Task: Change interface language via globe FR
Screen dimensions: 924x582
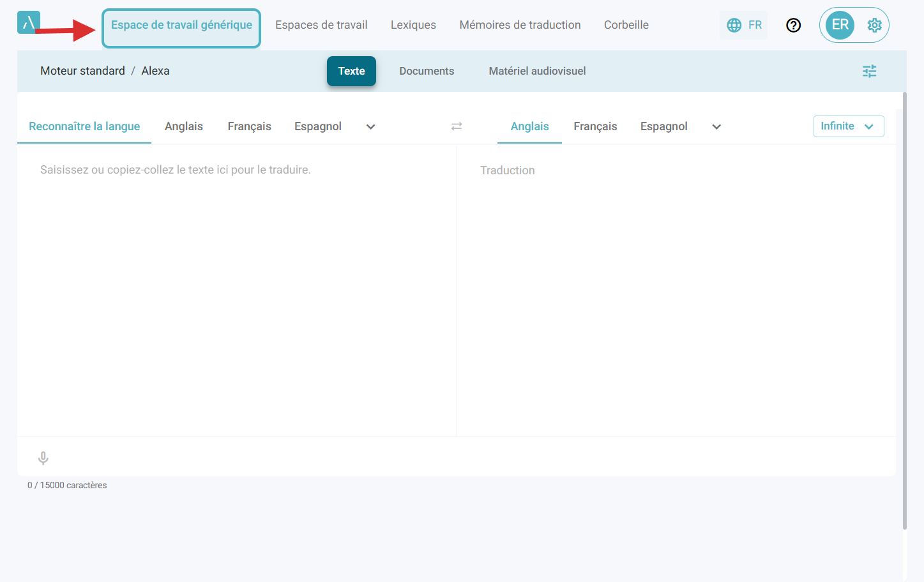Action: point(744,25)
